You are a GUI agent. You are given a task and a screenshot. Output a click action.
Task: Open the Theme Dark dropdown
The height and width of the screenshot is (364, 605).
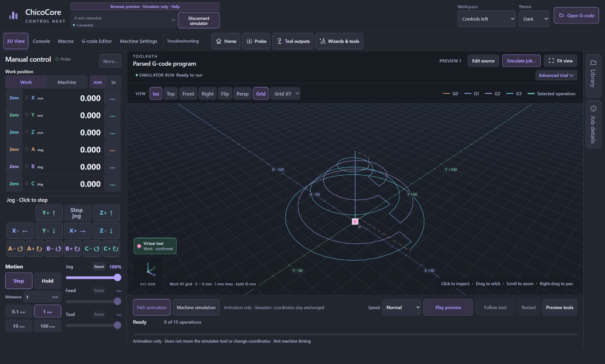pos(534,19)
